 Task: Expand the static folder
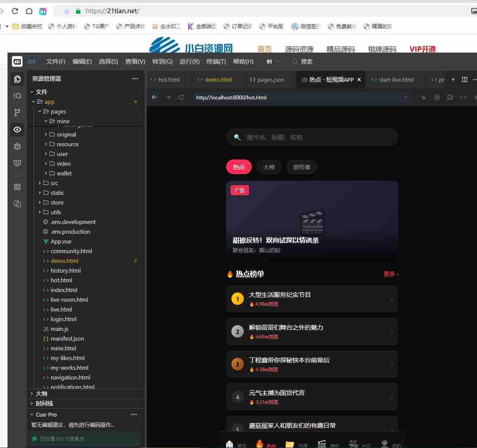click(40, 193)
